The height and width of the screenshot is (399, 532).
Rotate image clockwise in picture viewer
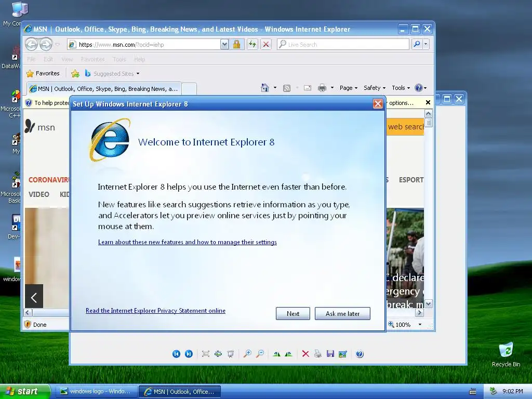tap(276, 354)
